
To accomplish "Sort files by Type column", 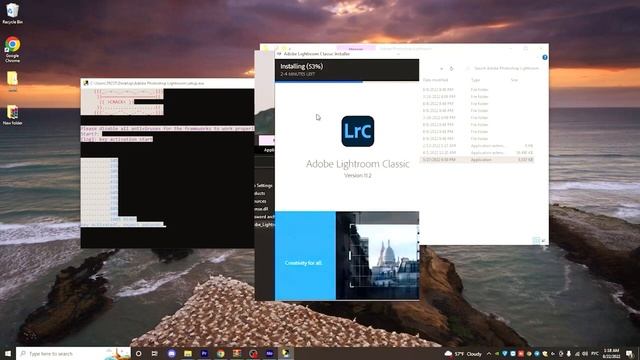I will [476, 80].
